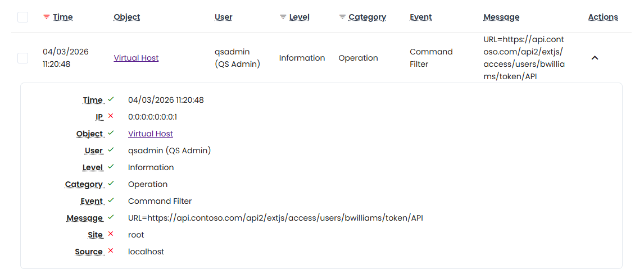Screen dimensions: 644x274
Task: Click the Object column header
Action: tap(126, 17)
